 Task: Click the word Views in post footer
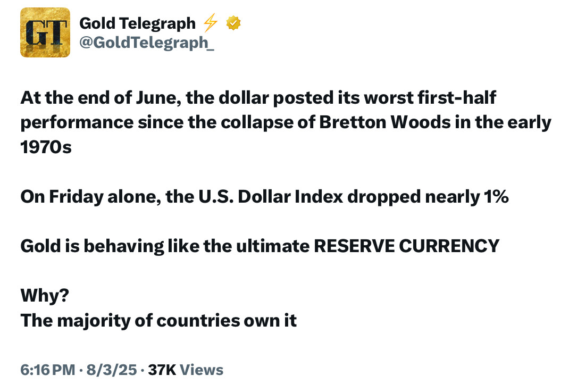202,370
